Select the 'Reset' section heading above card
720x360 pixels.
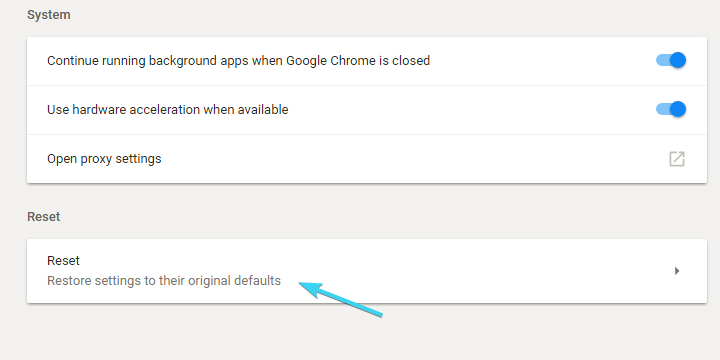[44, 216]
